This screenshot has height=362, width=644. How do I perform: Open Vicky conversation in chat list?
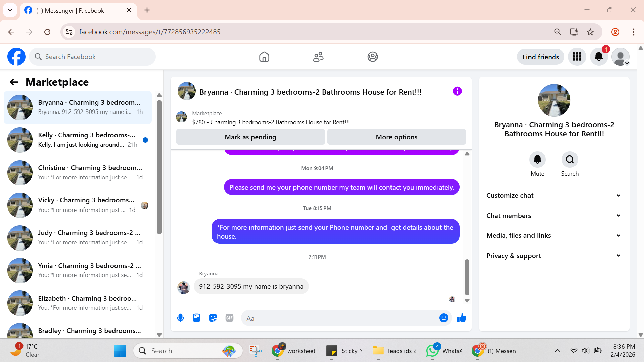[78, 205]
